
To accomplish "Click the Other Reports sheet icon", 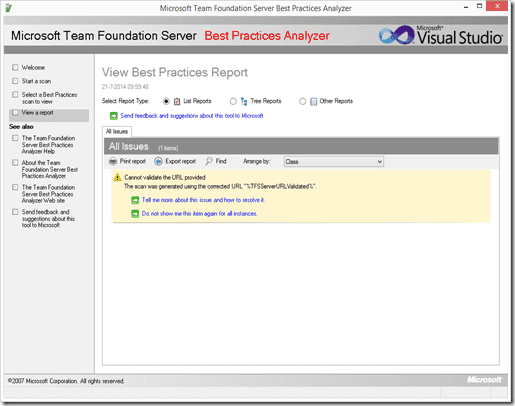I will tap(313, 101).
